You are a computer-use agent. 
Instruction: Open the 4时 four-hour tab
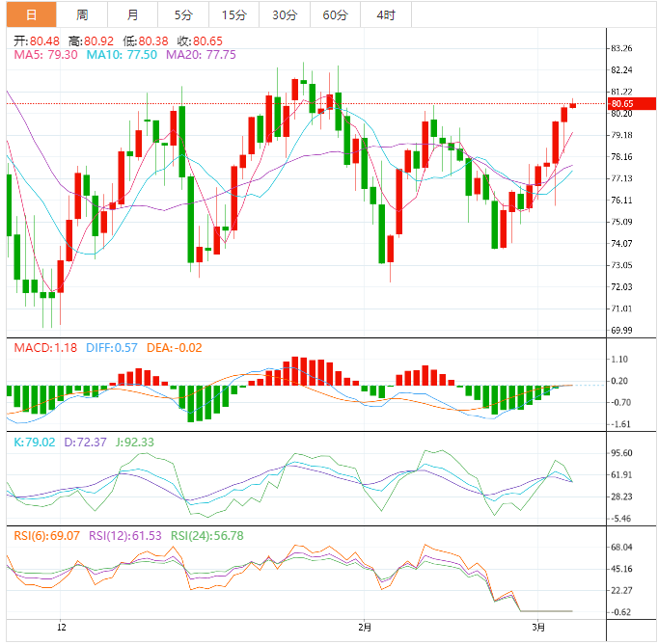386,14
